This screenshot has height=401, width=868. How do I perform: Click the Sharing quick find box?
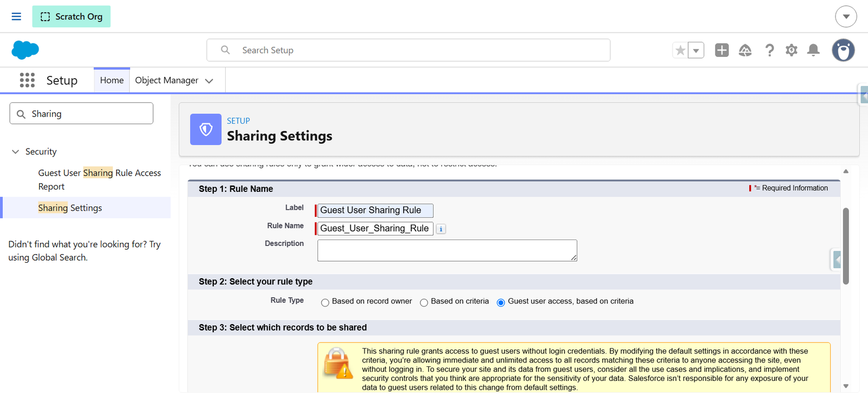click(81, 114)
